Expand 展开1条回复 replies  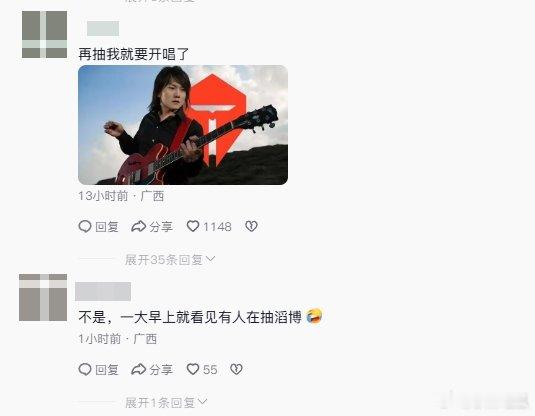tap(166, 403)
